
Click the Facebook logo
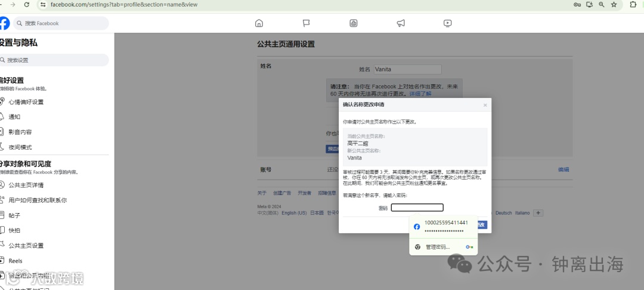pos(4,23)
